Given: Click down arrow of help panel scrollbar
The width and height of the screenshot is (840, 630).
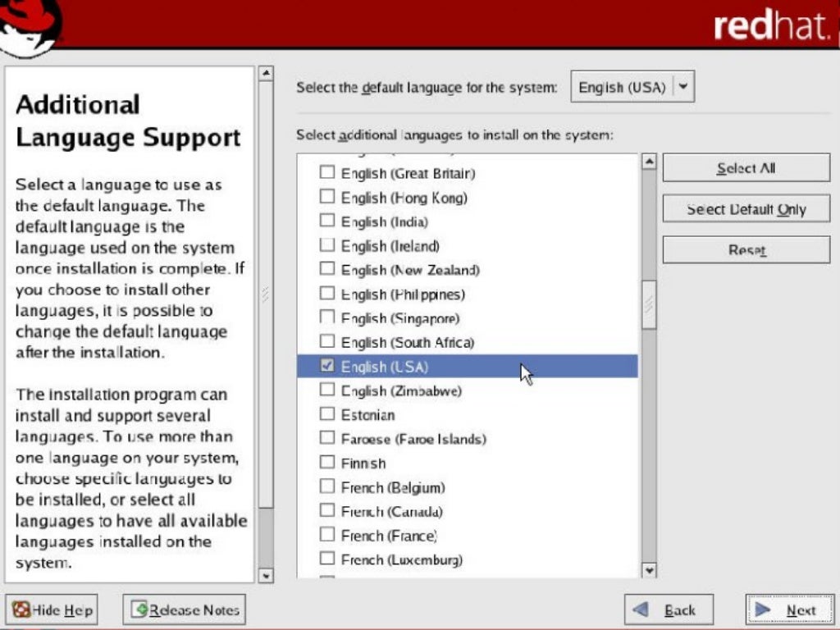Looking at the screenshot, I should [x=266, y=576].
